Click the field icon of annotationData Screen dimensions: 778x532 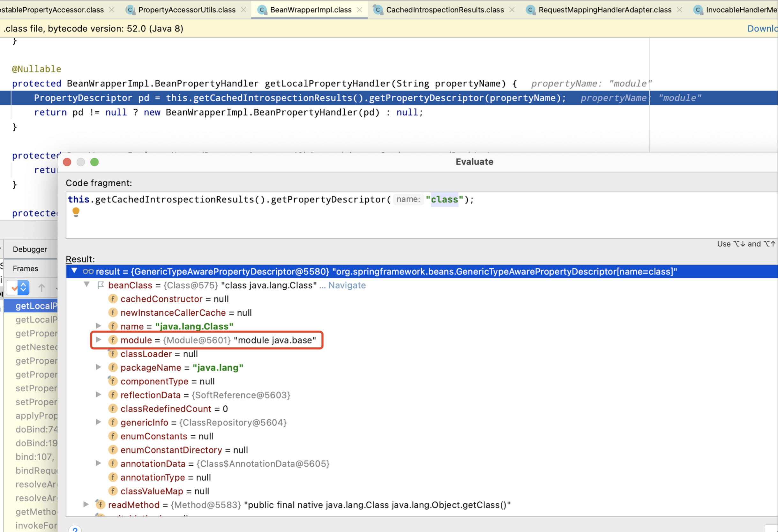point(113,463)
